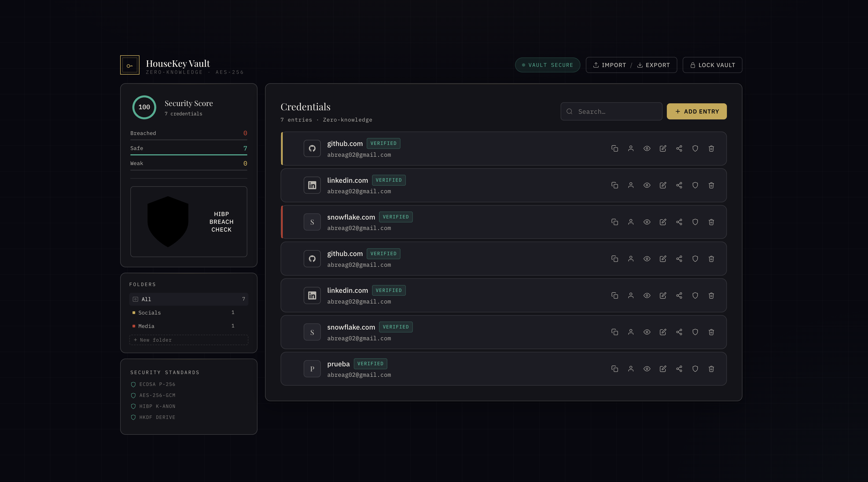The width and height of the screenshot is (868, 482).
Task: Share the second github.com credential
Action: click(x=679, y=259)
